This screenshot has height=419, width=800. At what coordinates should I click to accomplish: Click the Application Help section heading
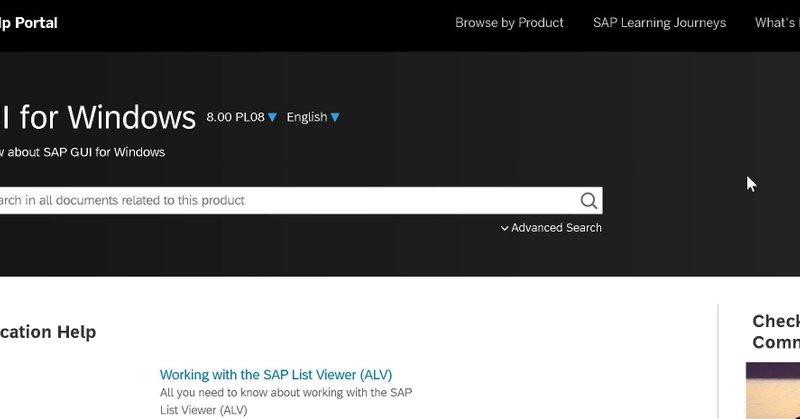(48, 332)
